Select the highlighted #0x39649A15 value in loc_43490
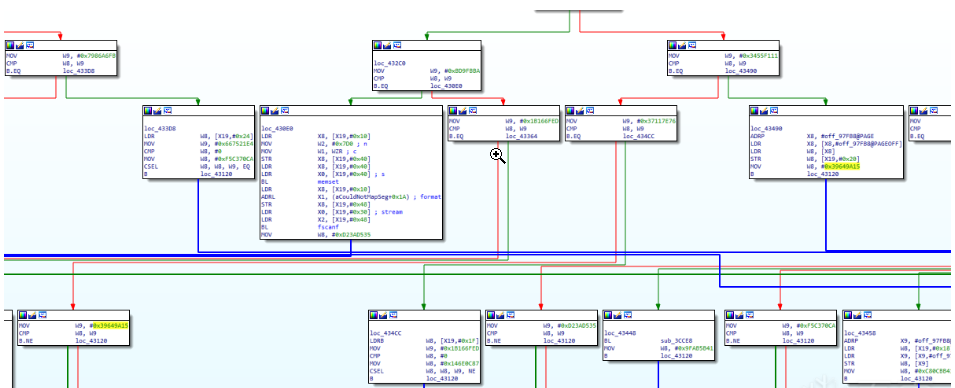 pyautogui.click(x=841, y=166)
